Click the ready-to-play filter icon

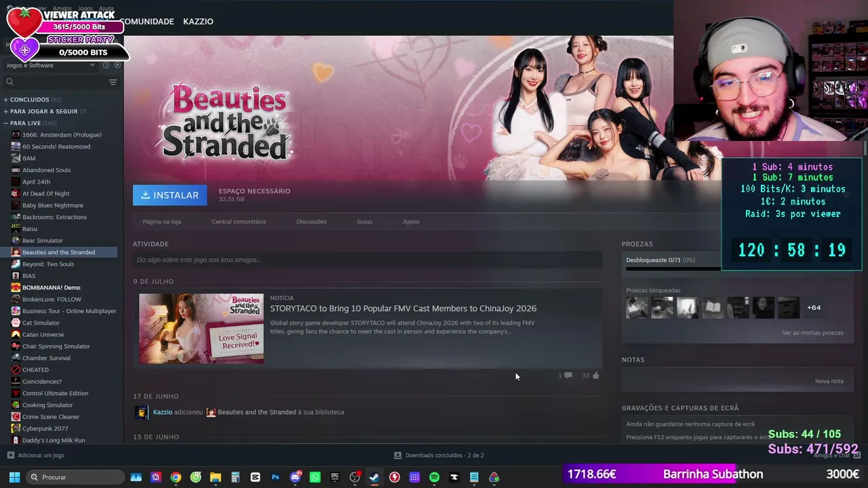pyautogui.click(x=117, y=65)
